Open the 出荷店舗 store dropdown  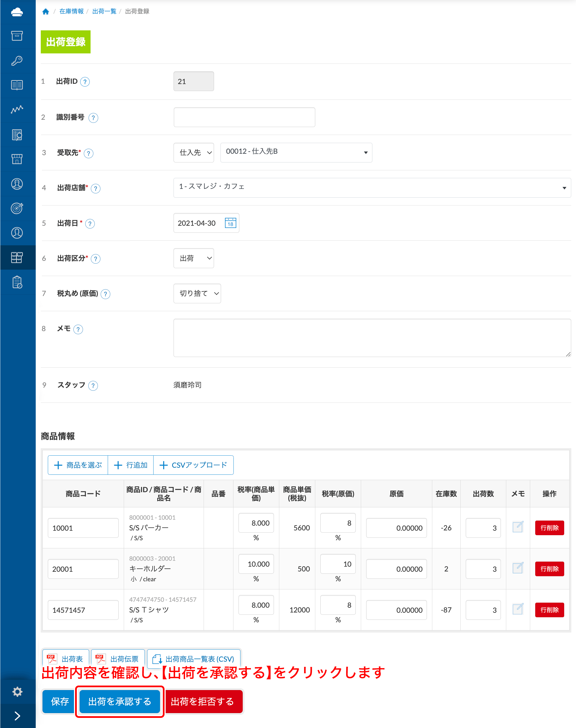[x=372, y=188]
